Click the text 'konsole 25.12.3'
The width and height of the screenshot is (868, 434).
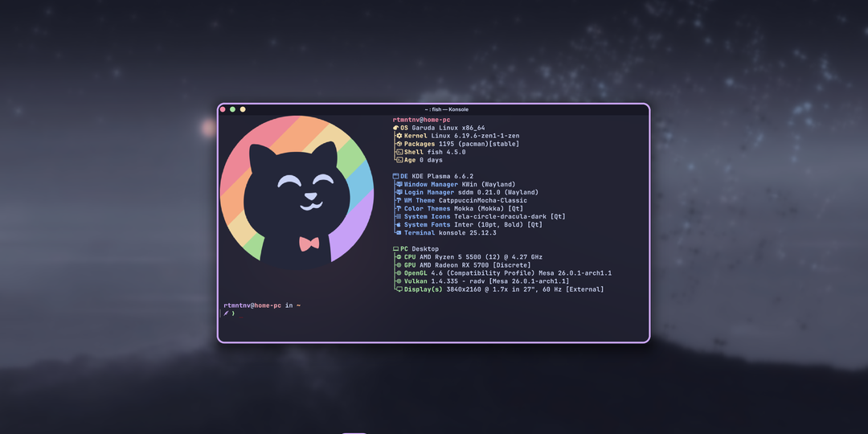pos(468,233)
